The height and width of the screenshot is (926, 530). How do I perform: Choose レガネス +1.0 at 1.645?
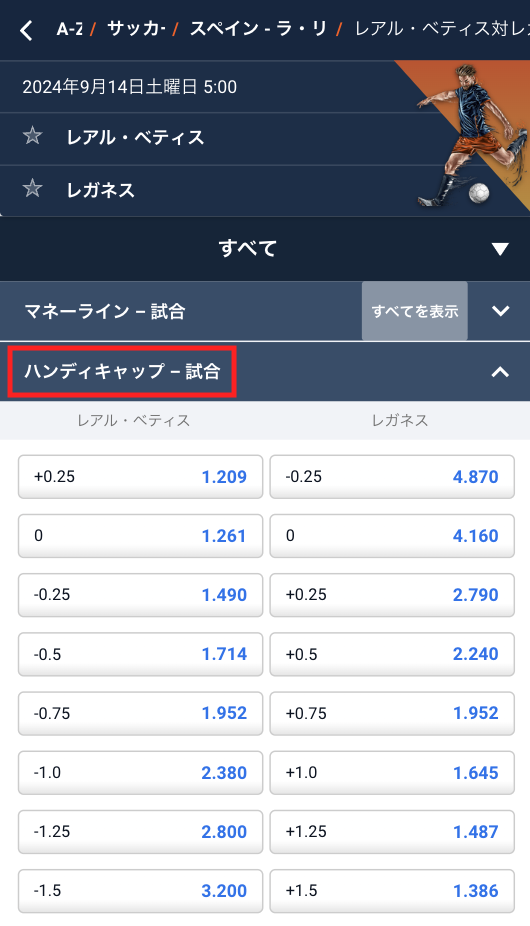[392, 772]
